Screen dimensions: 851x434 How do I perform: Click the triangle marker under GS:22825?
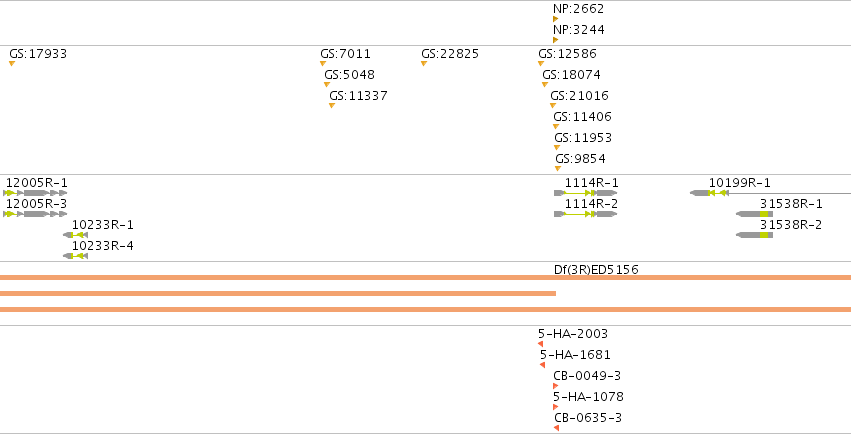[424, 63]
